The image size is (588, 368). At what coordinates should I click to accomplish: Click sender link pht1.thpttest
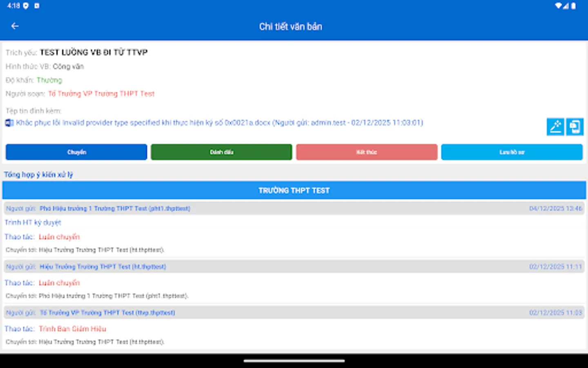(115, 208)
